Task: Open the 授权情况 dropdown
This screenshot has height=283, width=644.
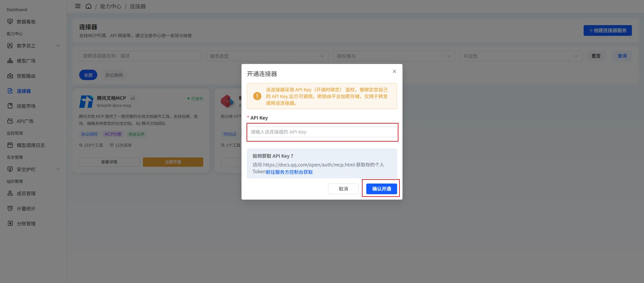Action: point(394,56)
